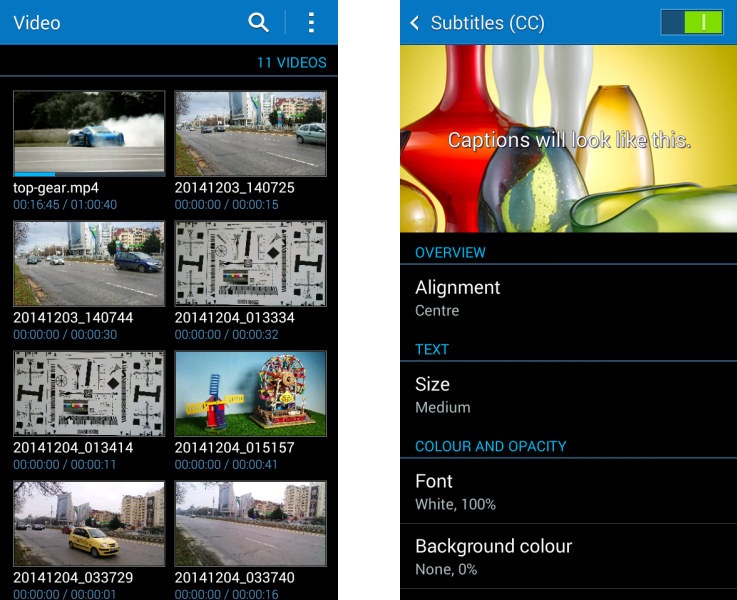Screen dimensions: 737x600
Task: Open video thumbnail 20141203_140725
Action: coord(251,133)
